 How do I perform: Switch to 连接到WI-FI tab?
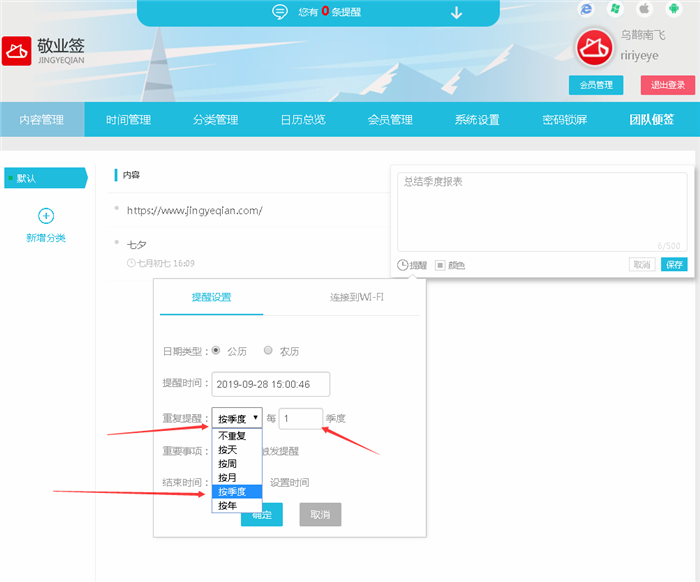tap(357, 298)
